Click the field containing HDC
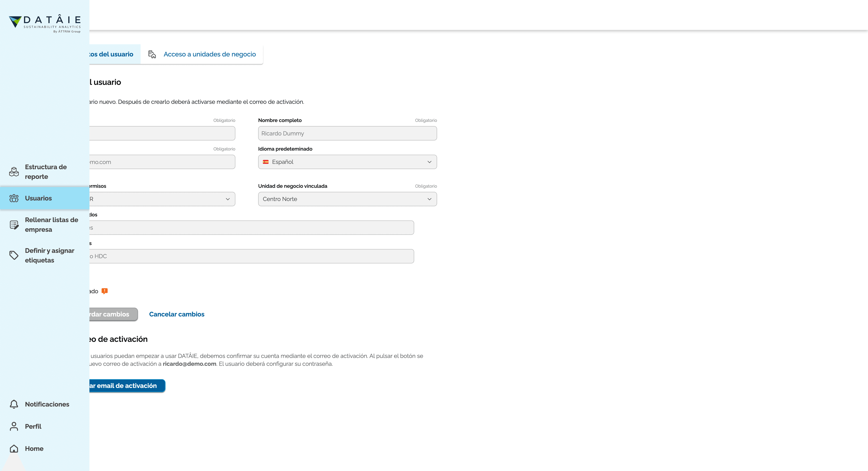The height and width of the screenshot is (471, 868). [251, 256]
